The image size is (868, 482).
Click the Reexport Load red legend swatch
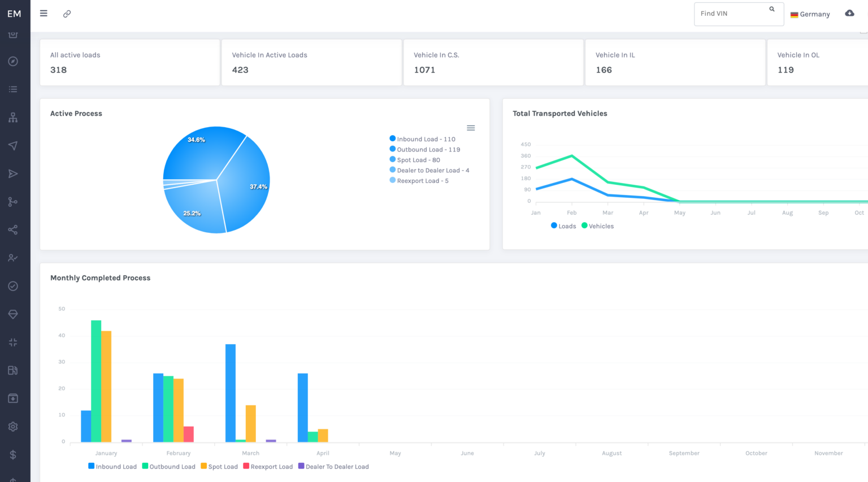click(x=246, y=466)
